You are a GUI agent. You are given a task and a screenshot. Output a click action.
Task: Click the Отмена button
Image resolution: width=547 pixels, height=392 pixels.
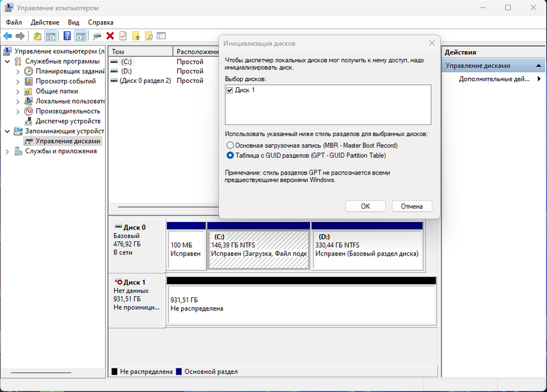click(x=412, y=206)
